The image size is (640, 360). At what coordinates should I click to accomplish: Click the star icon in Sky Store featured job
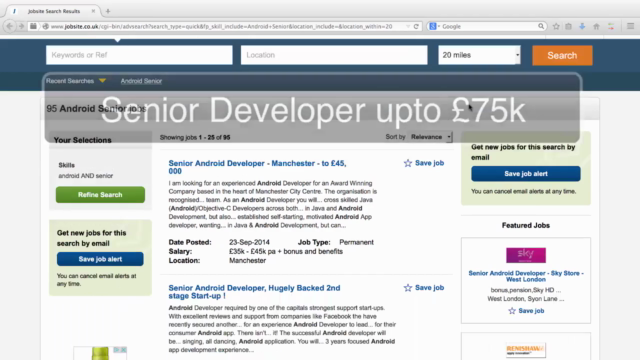(x=512, y=311)
